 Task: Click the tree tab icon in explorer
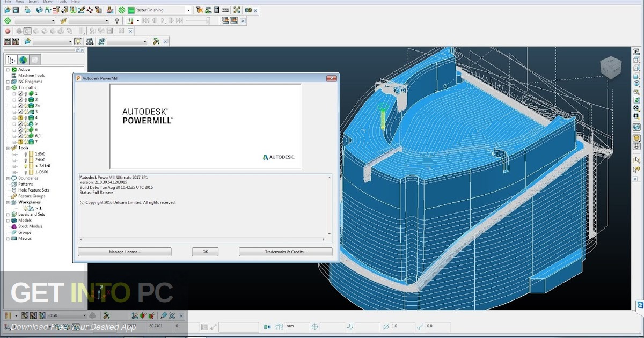tap(12, 60)
